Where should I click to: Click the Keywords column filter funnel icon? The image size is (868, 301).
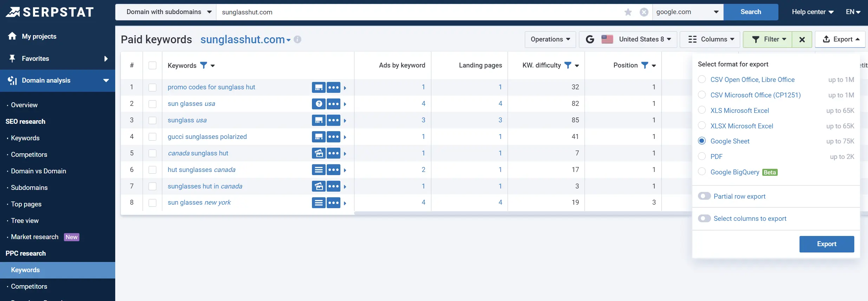[x=203, y=65]
